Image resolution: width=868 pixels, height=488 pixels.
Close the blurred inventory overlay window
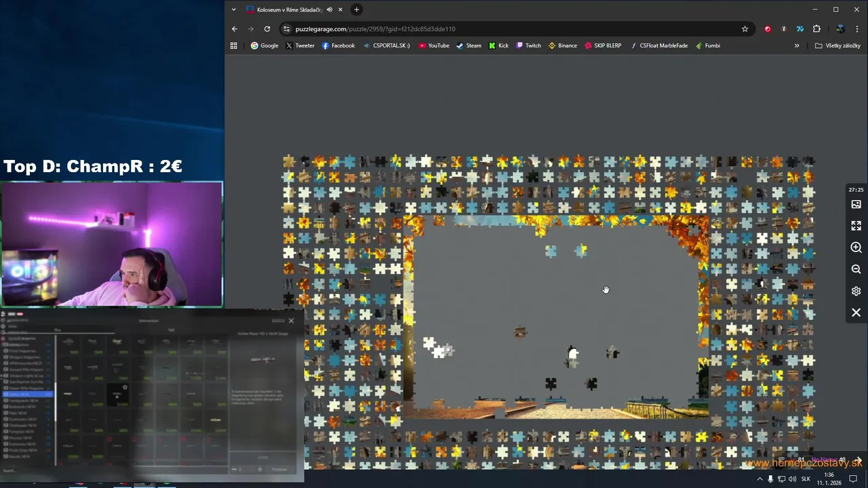click(x=292, y=321)
